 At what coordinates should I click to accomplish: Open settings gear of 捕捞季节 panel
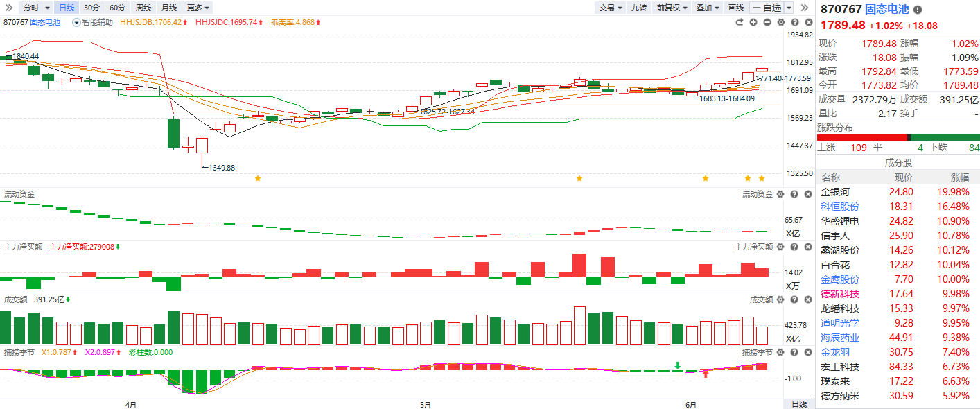(780, 352)
